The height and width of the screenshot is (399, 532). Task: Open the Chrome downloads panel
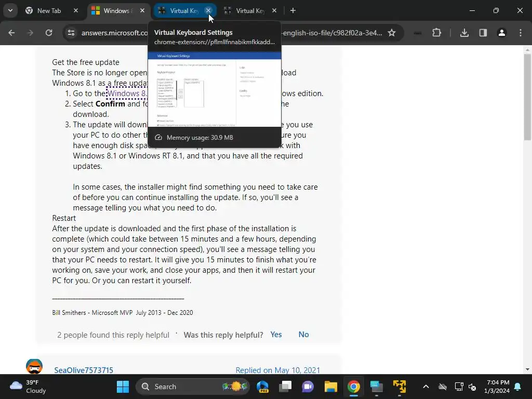464,33
